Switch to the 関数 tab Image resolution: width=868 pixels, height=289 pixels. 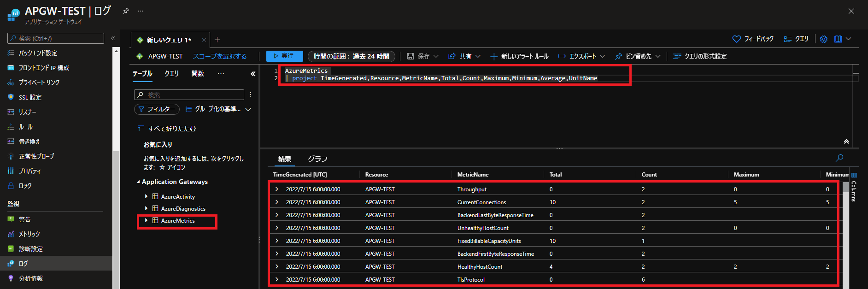point(198,74)
